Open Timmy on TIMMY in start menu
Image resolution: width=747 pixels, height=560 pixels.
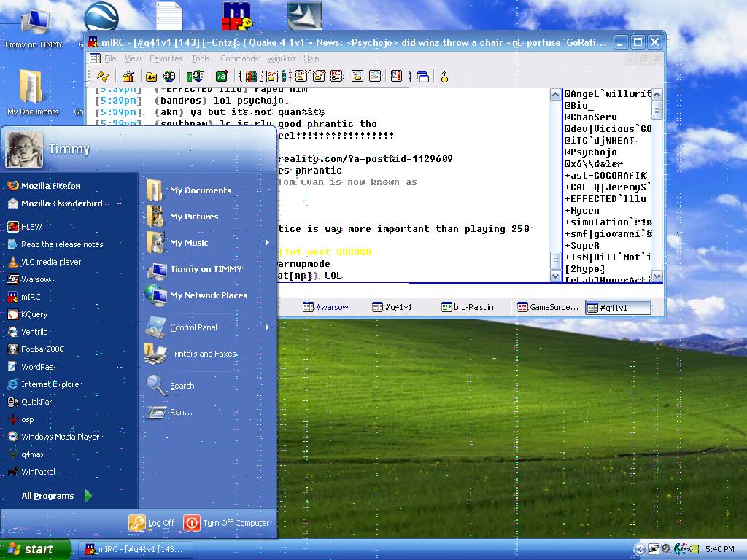click(x=194, y=269)
